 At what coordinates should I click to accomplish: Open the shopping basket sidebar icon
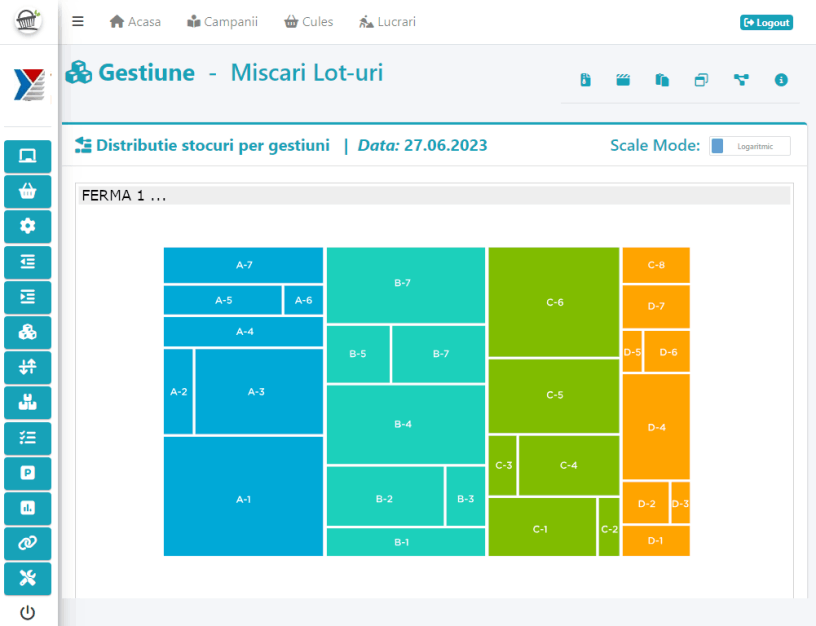click(x=28, y=191)
